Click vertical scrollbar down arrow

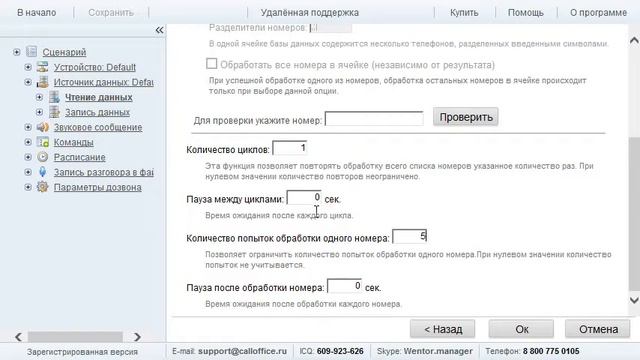634,300
